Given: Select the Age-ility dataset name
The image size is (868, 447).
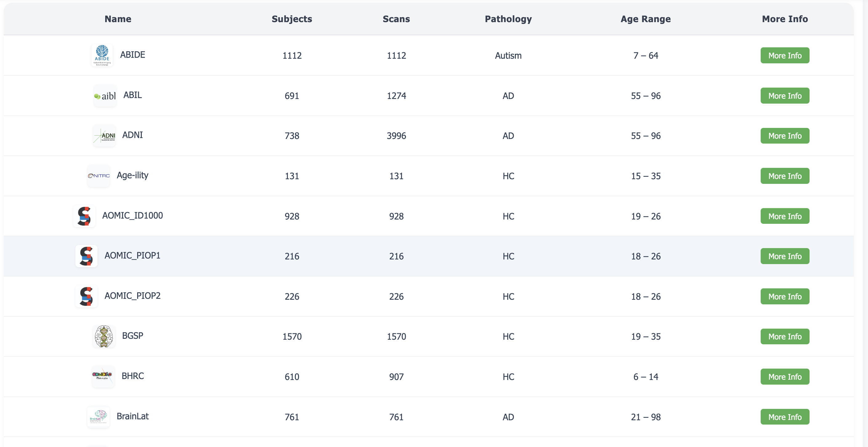Looking at the screenshot, I should 133,176.
